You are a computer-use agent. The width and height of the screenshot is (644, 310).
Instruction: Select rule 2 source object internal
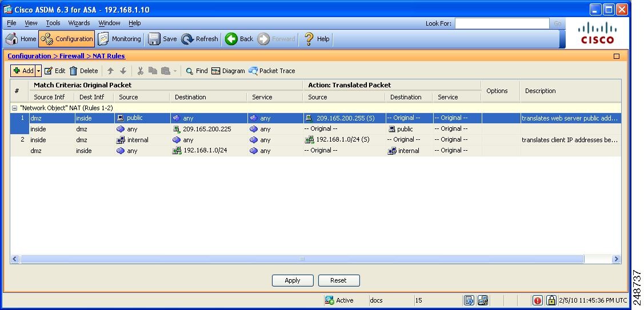coord(133,140)
